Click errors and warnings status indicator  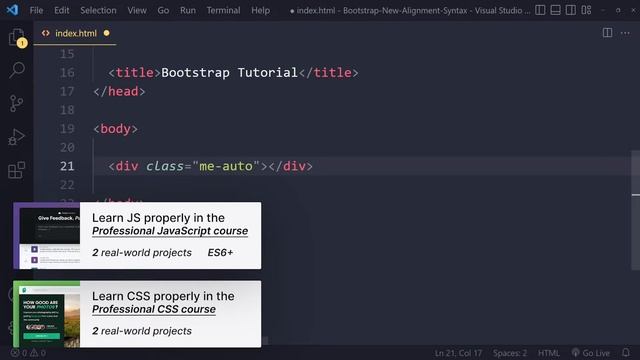[x=28, y=353]
